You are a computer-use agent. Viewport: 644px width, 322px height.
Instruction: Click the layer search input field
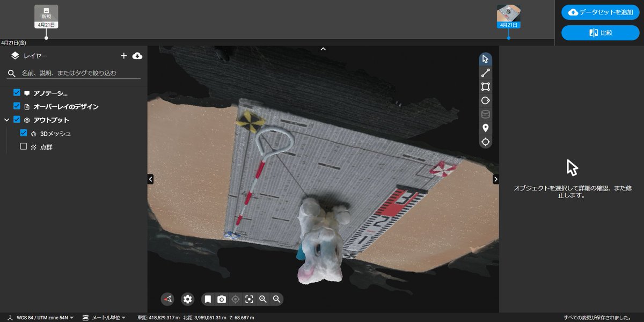(x=75, y=72)
